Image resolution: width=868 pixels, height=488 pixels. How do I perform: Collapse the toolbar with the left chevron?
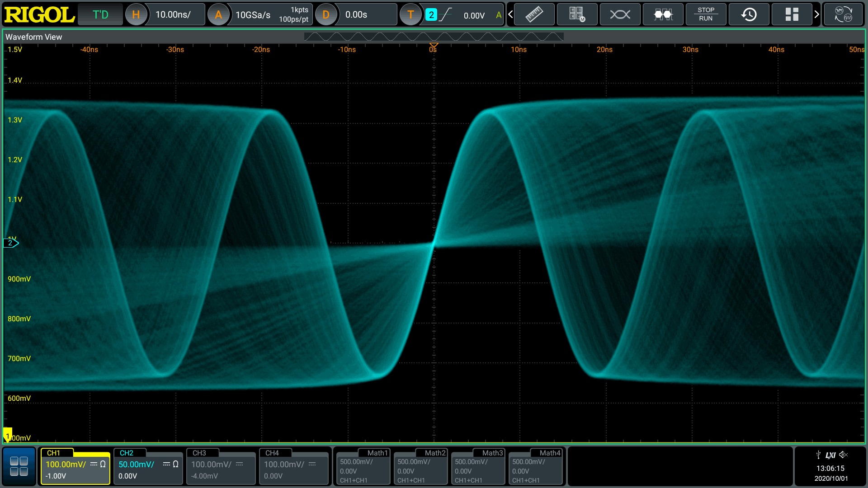pyautogui.click(x=510, y=14)
